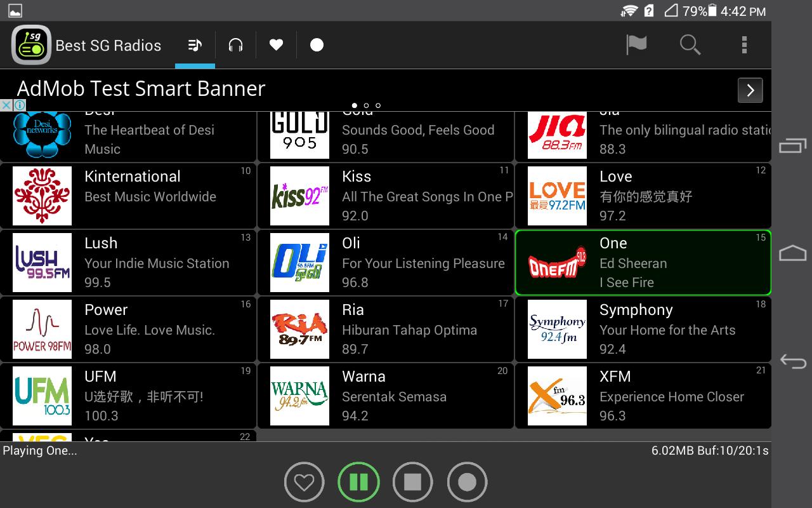This screenshot has width=812, height=508.
Task: Click the ad info icon
Action: 20,105
